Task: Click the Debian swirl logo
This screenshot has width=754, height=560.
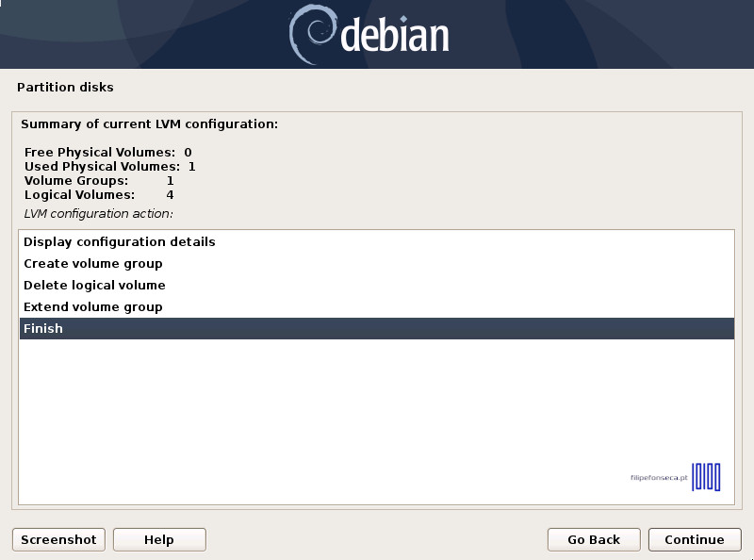Action: point(311,33)
